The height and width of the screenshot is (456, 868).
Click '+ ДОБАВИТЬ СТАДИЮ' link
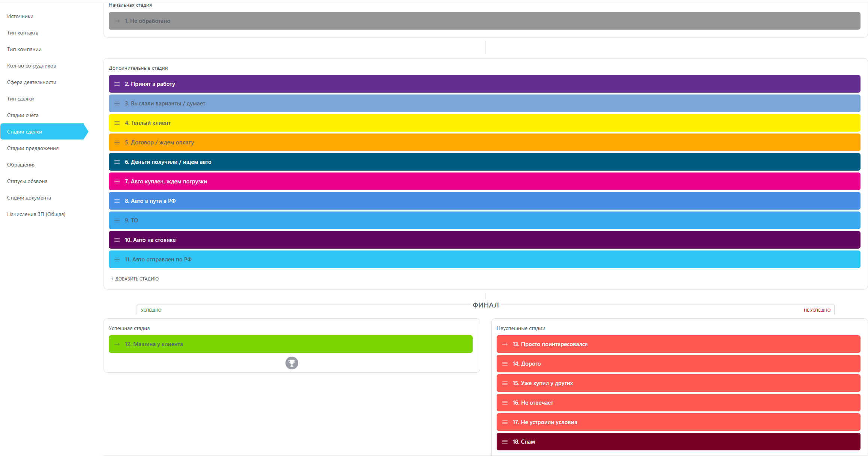pos(135,279)
